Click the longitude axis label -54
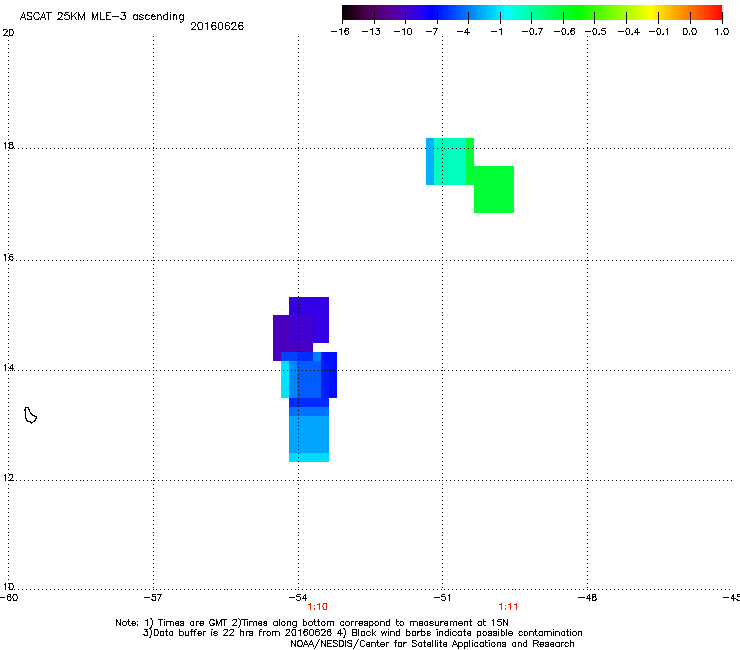This screenshot has height=650, width=740. point(298,598)
